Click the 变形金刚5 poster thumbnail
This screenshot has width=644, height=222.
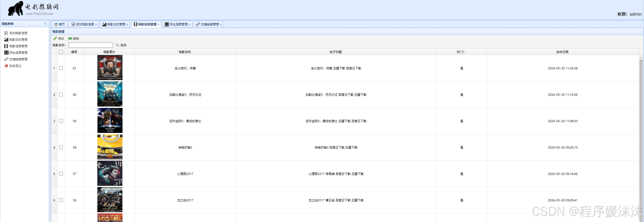point(110,120)
